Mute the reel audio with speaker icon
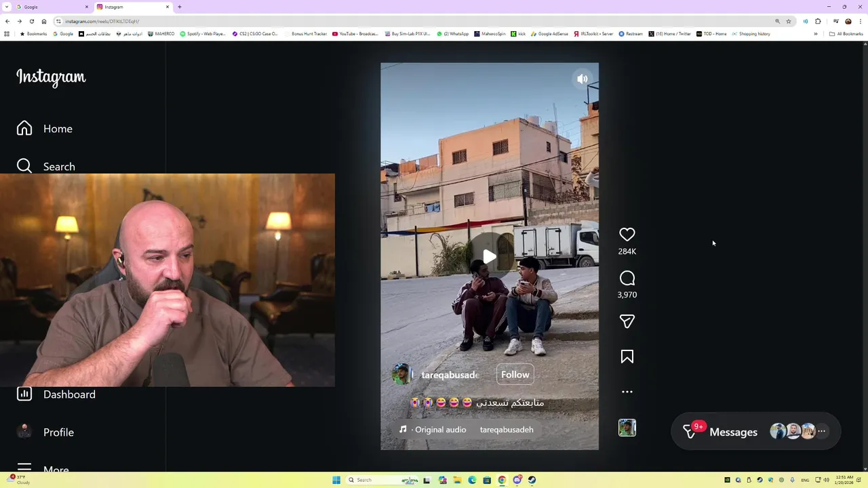 point(582,79)
